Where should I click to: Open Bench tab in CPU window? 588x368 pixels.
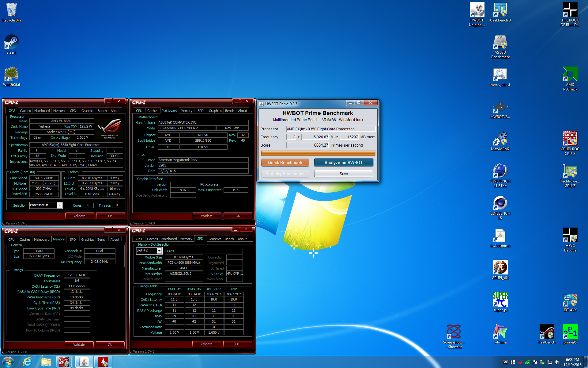(102, 111)
